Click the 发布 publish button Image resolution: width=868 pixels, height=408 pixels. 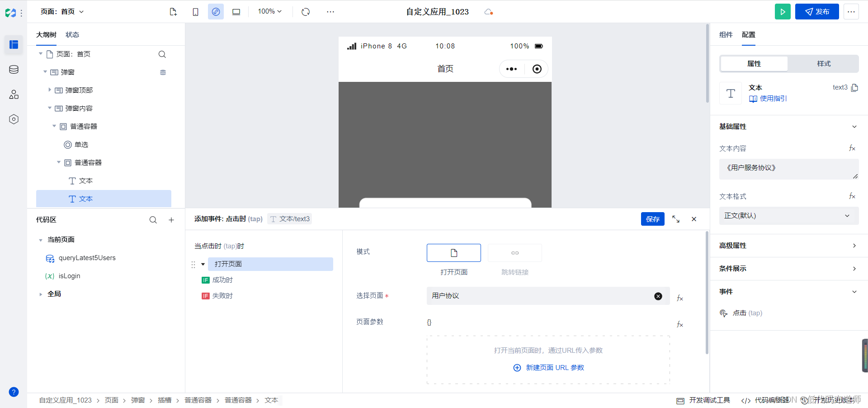pyautogui.click(x=817, y=12)
